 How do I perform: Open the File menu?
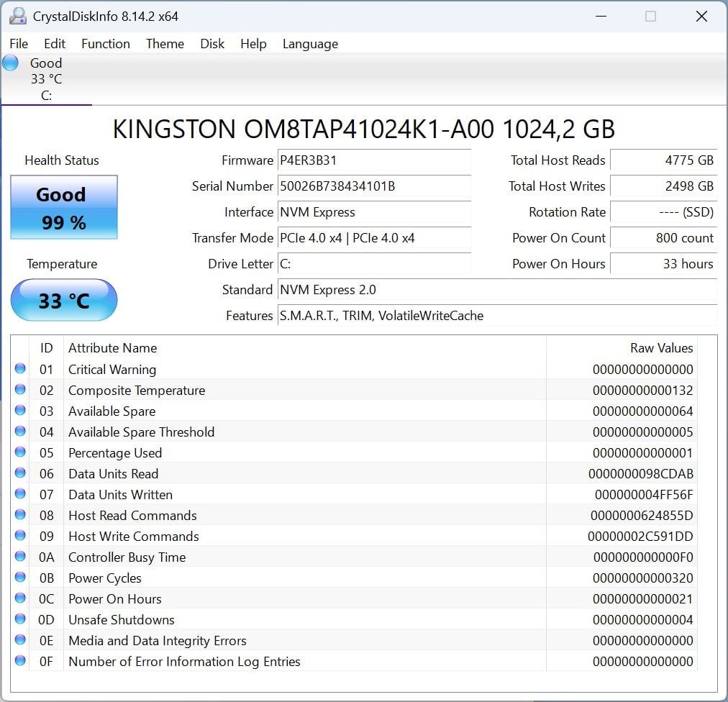coord(19,44)
